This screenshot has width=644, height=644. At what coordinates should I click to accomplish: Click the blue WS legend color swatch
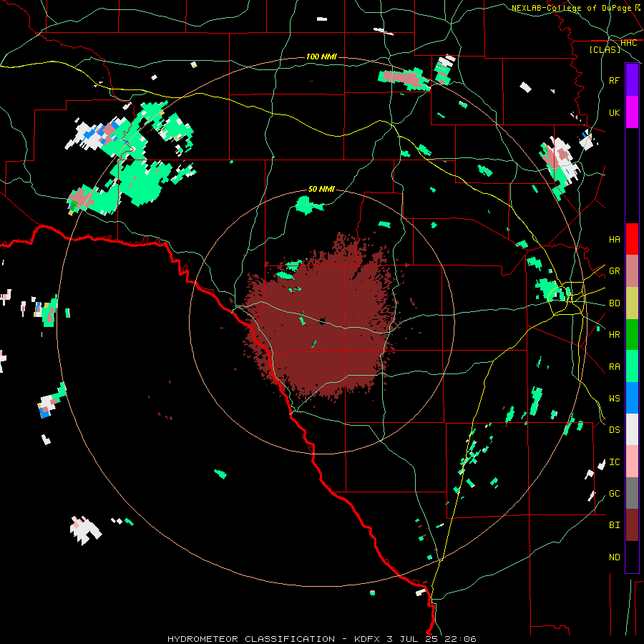coord(632,398)
